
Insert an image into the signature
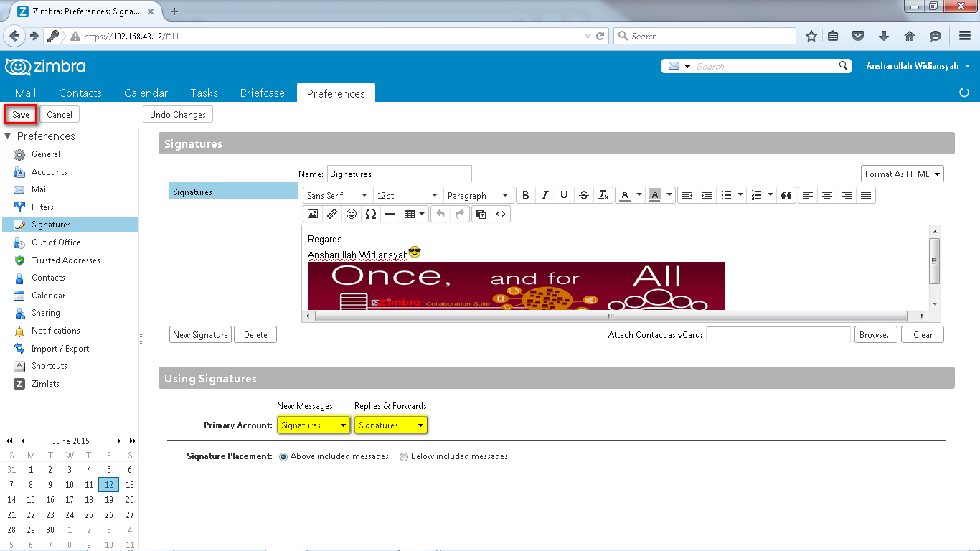(x=313, y=214)
